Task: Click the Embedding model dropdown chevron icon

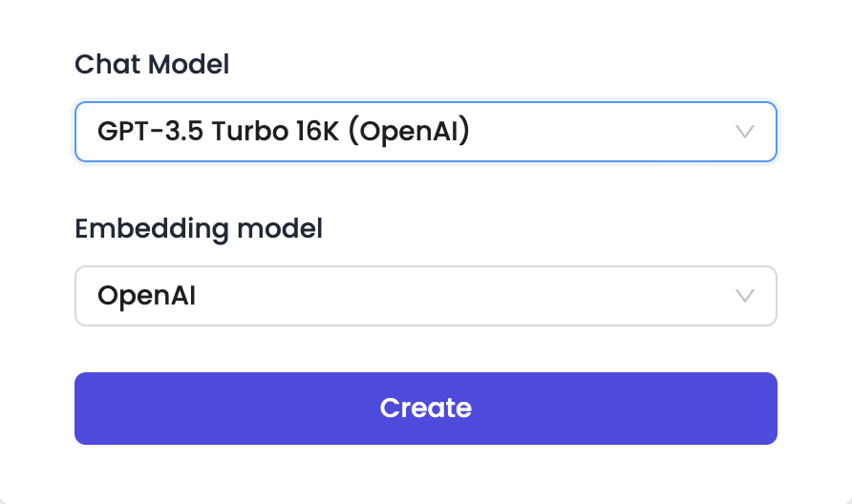Action: click(x=745, y=296)
